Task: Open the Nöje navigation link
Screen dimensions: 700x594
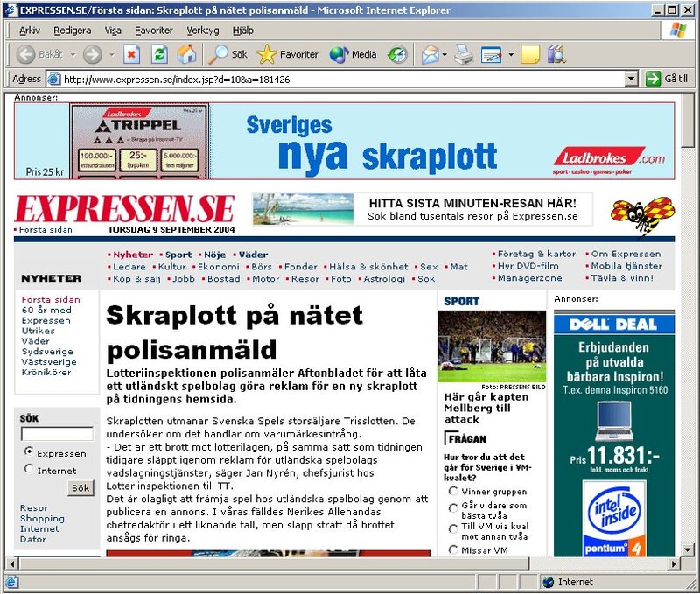Action: pyautogui.click(x=214, y=255)
